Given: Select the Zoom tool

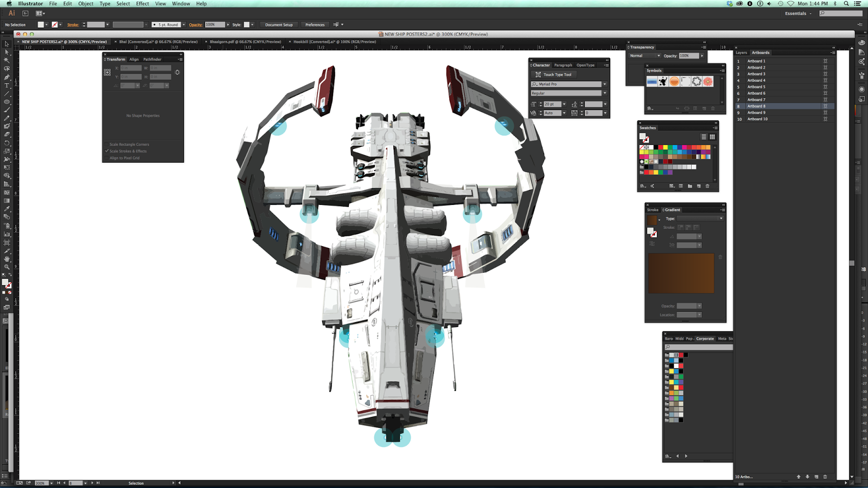Looking at the screenshot, I should coord(7,267).
